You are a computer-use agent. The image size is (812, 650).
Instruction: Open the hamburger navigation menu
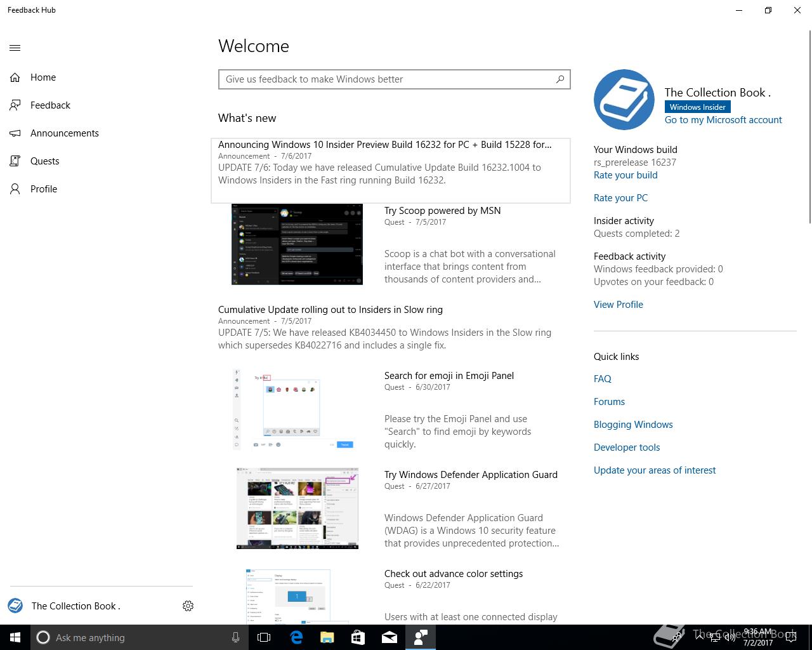(x=15, y=48)
